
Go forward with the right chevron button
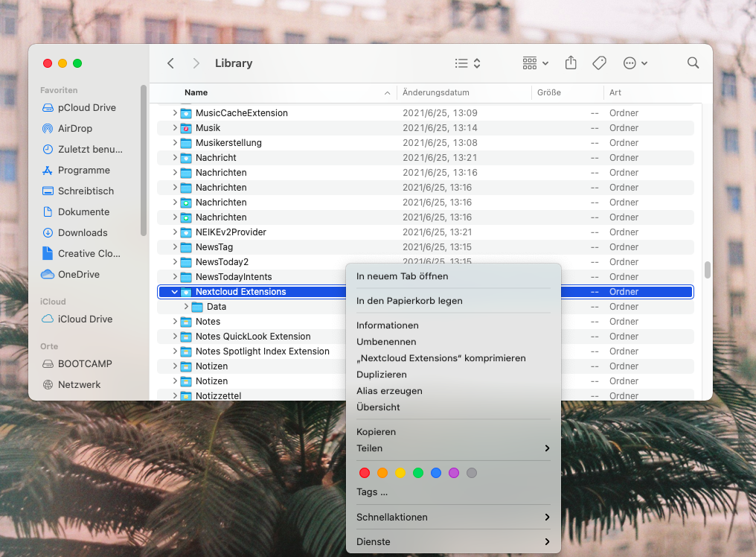pos(196,63)
